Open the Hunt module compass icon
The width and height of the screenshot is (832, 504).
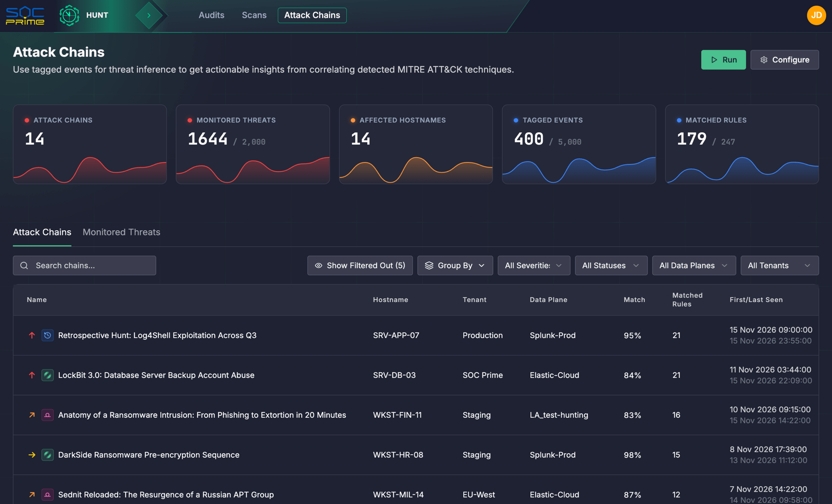(69, 15)
